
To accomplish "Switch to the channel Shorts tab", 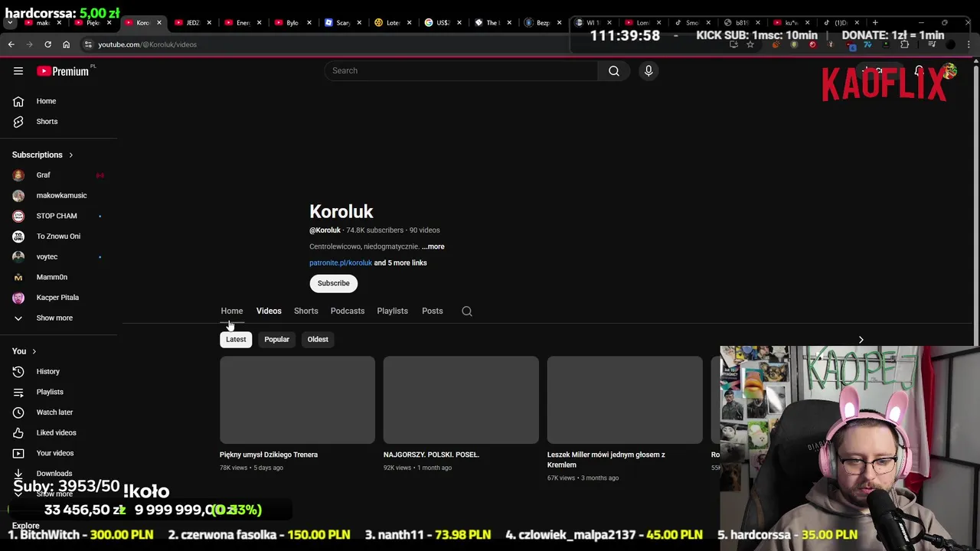I will (305, 311).
